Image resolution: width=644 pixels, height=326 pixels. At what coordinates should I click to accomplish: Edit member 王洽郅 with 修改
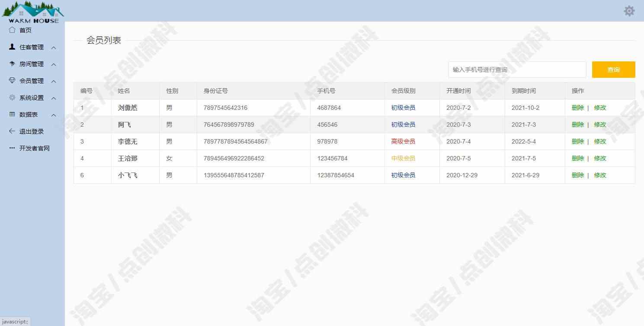600,158
